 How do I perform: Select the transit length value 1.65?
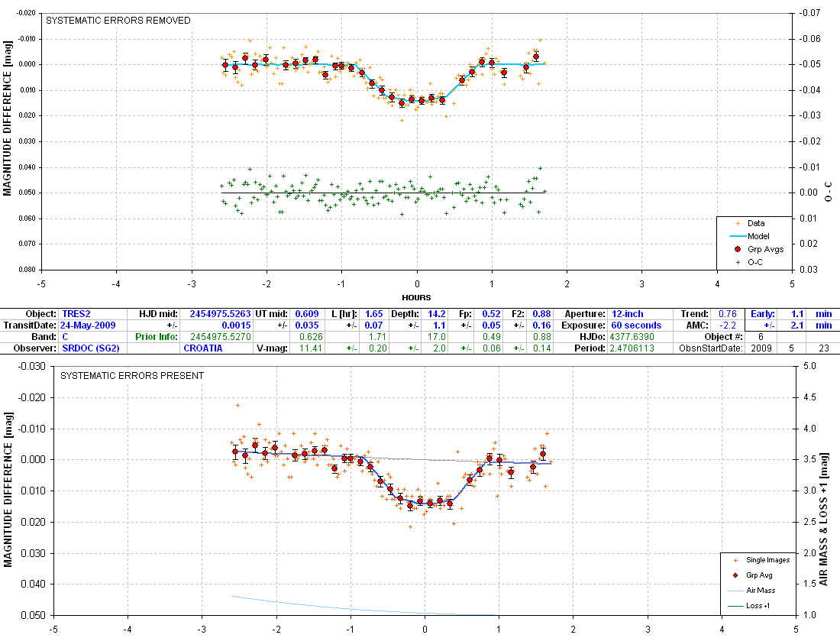(374, 314)
